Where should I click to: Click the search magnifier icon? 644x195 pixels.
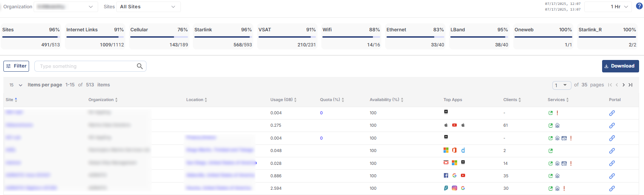(x=140, y=66)
